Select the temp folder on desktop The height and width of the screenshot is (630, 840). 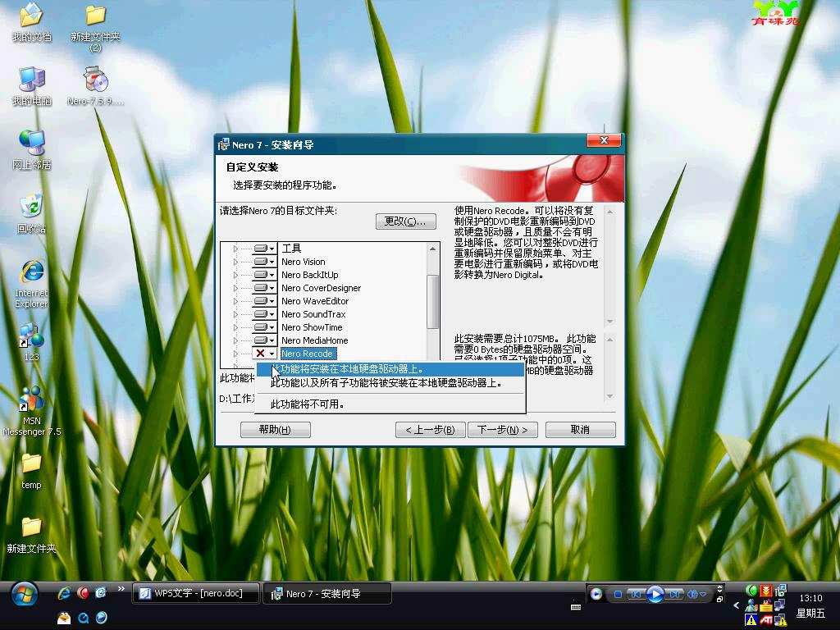click(x=32, y=472)
